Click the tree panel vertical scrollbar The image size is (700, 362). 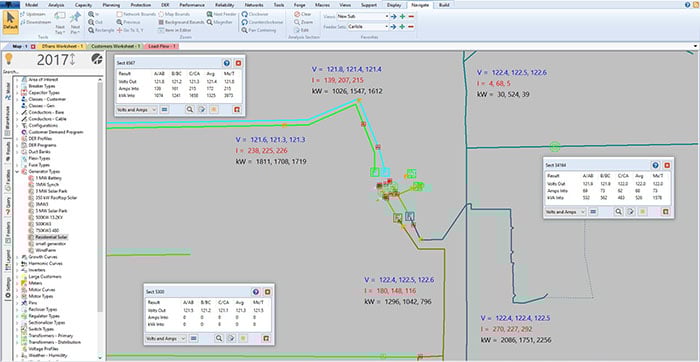[x=100, y=196]
